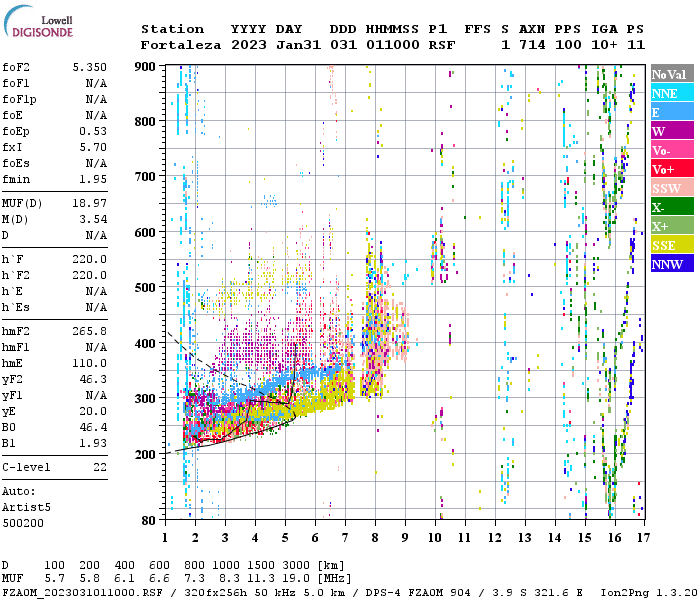Click the yF2 value 46.3
700x600 pixels.
coord(93,379)
